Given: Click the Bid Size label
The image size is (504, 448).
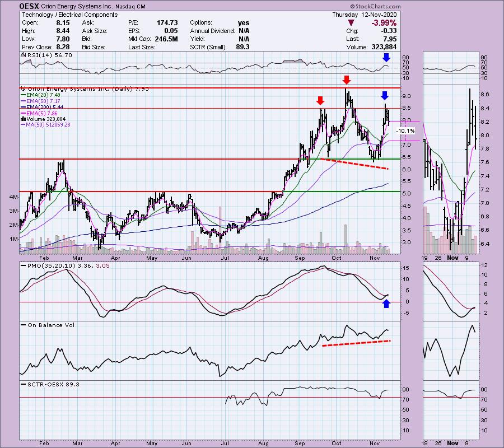Looking at the screenshot, I should point(94,47).
